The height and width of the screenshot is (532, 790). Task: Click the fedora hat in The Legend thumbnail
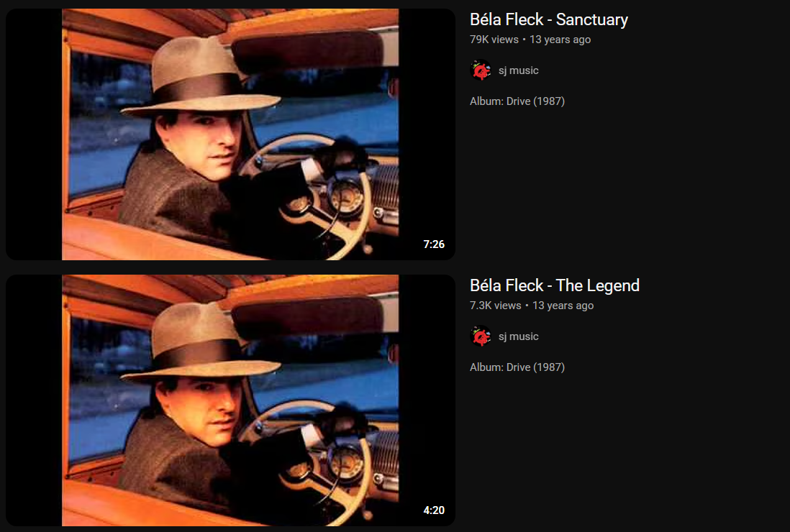pos(199,342)
